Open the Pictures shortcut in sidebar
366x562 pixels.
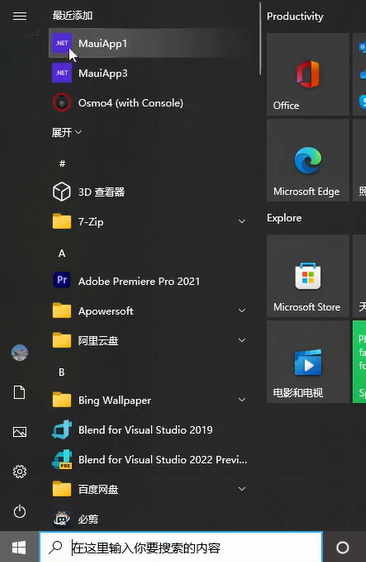(20, 432)
